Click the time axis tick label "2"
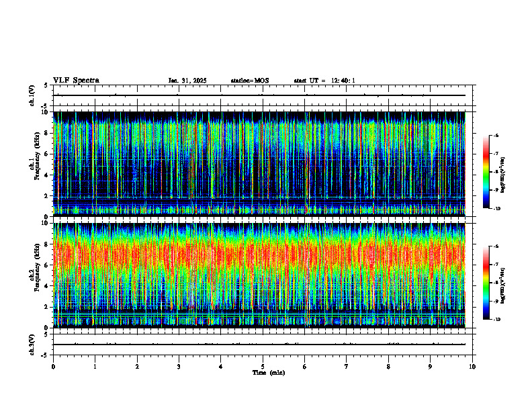Screen dimensions: 532x411 [x=137, y=367]
